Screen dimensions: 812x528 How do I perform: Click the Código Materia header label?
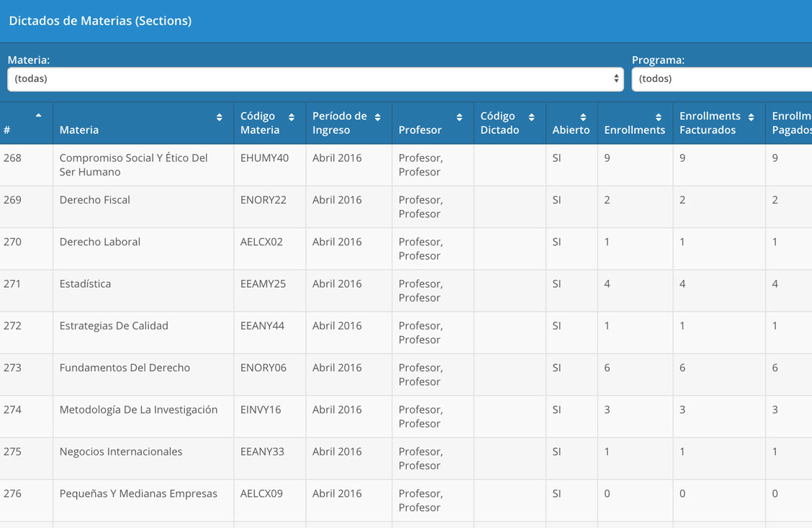click(259, 123)
